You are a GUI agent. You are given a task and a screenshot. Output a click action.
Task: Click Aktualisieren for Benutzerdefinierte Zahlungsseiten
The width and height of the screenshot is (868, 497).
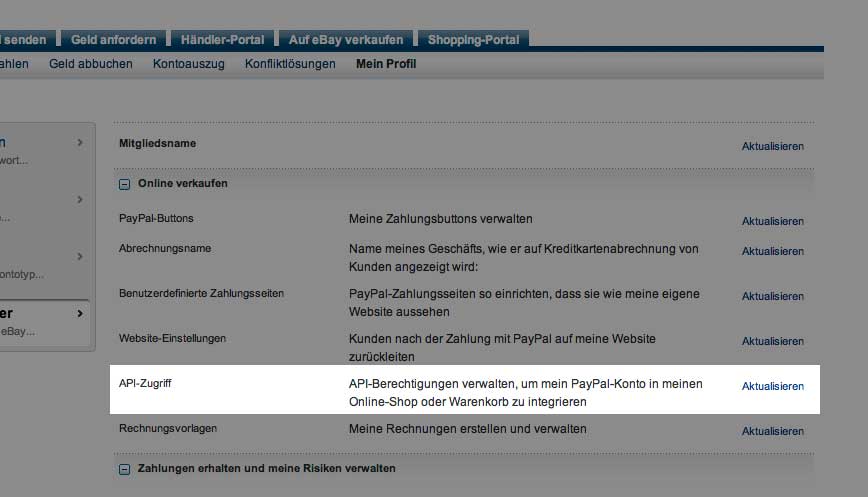[773, 297]
